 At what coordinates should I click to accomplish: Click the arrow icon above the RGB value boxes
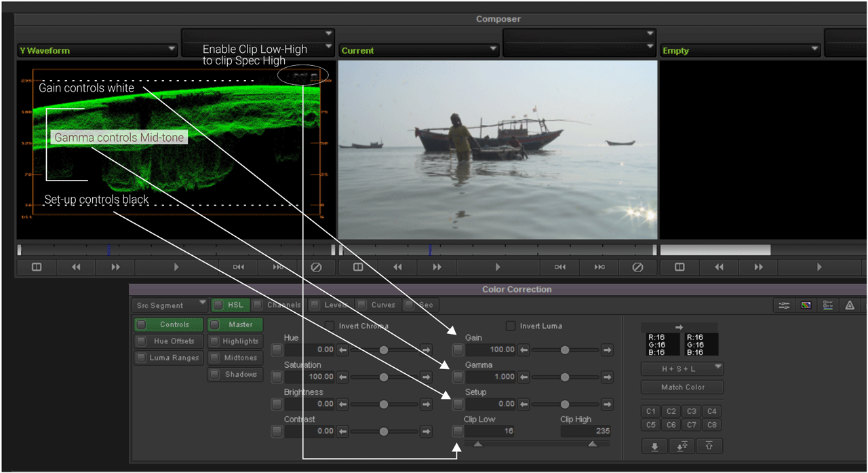coord(679,326)
